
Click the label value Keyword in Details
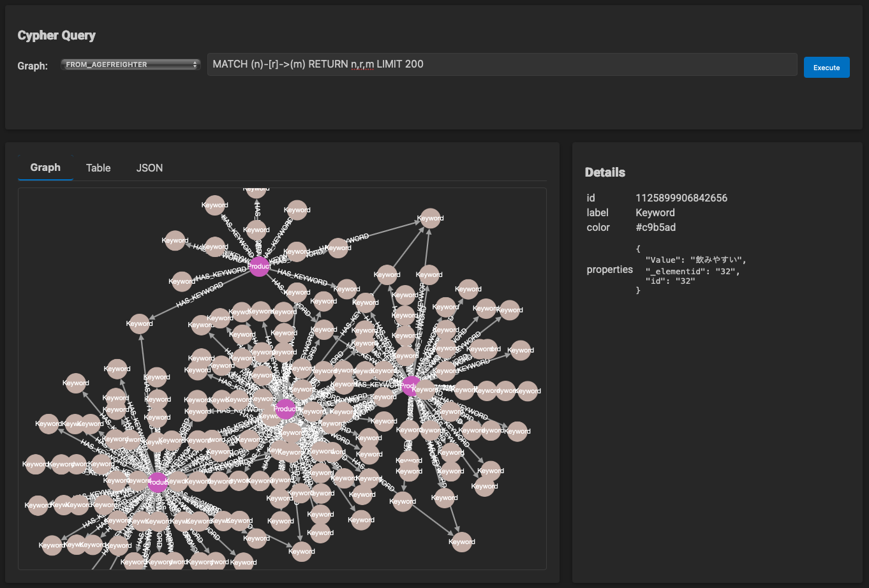(655, 212)
